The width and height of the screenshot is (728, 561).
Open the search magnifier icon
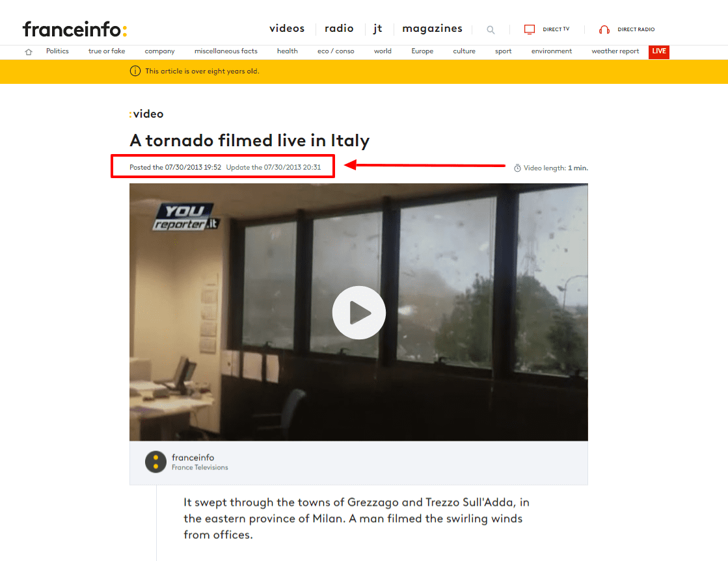tap(491, 30)
